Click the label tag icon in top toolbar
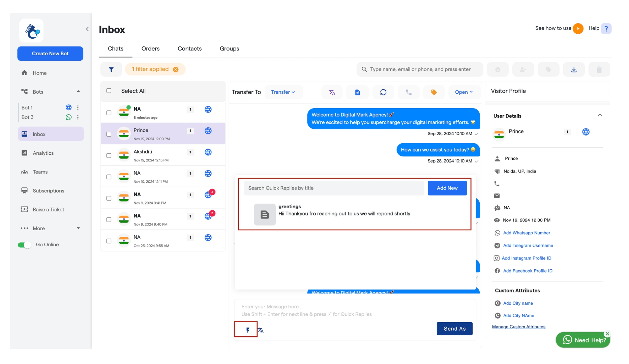 (548, 69)
